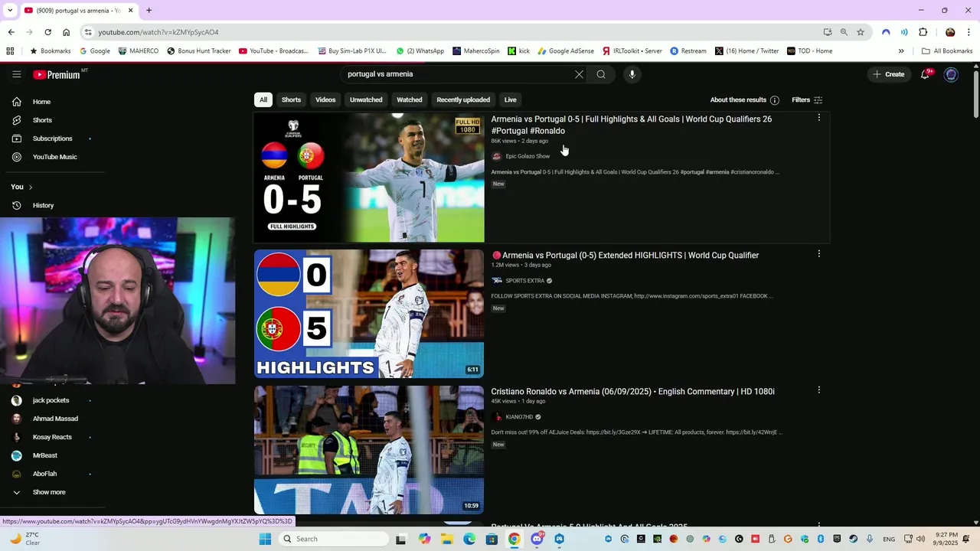Open the Create button menu
Image resolution: width=980 pixels, height=551 pixels.
point(888,74)
